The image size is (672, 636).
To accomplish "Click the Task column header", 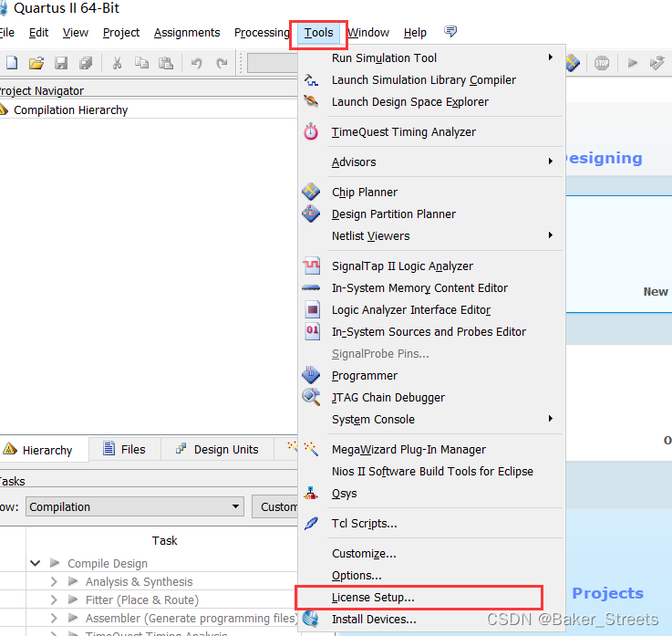I will pyautogui.click(x=164, y=540).
